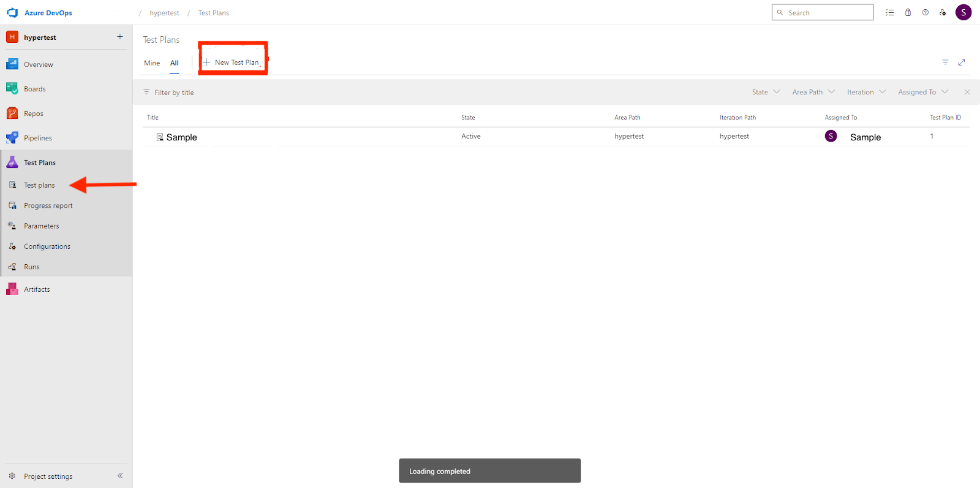Expand the State filter dropdown
980x488 pixels.
coord(766,92)
